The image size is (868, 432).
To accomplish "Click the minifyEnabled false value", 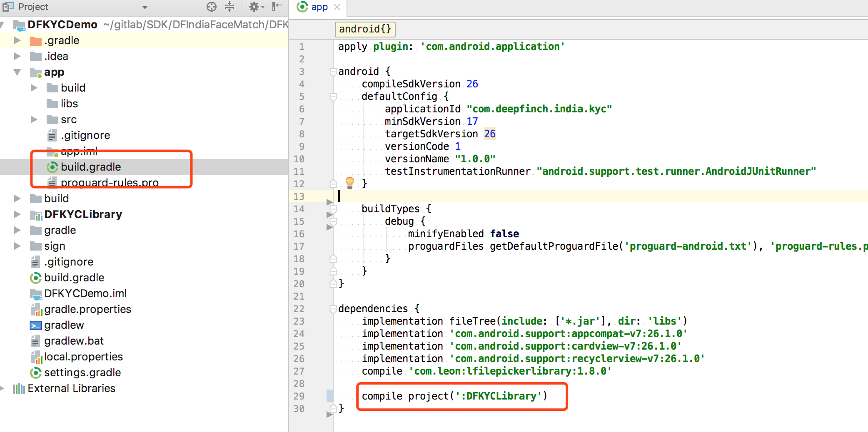I will (x=504, y=234).
